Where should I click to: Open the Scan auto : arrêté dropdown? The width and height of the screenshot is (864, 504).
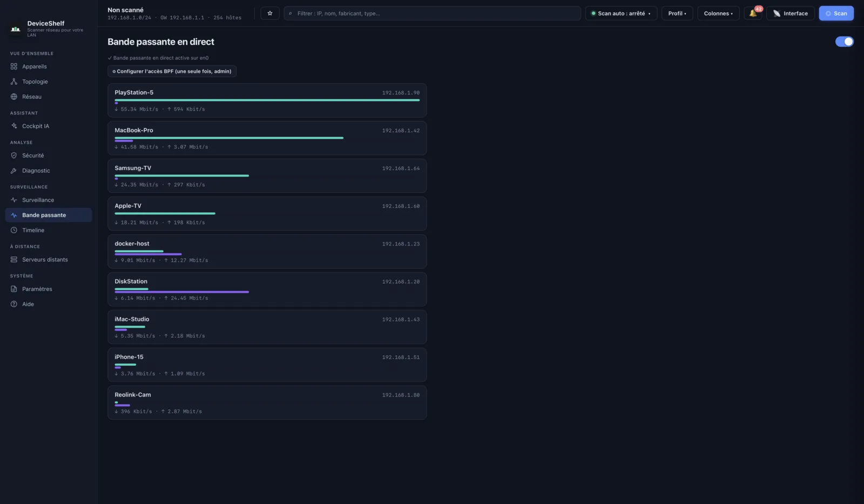tap(621, 13)
